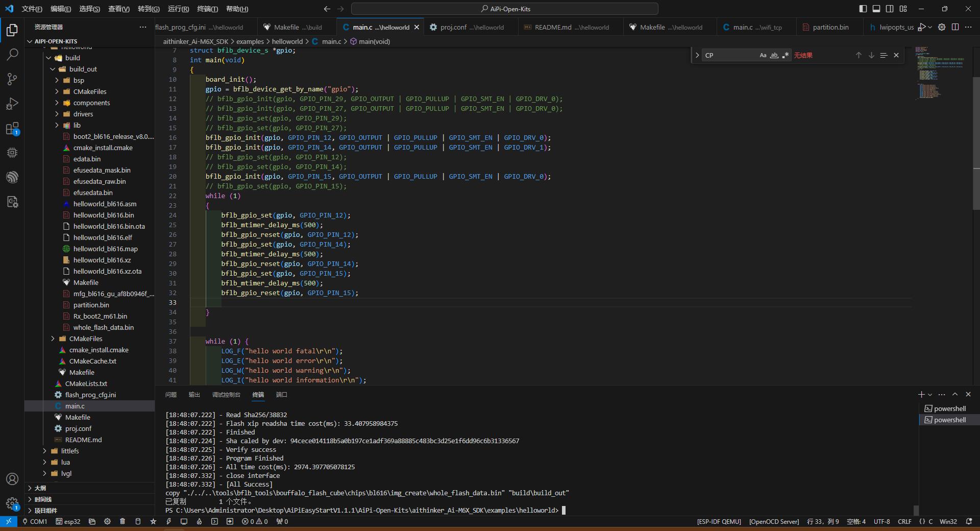The width and height of the screenshot is (980, 531).
Task: Click the monitor device icon in status bar
Action: pyautogui.click(x=184, y=521)
